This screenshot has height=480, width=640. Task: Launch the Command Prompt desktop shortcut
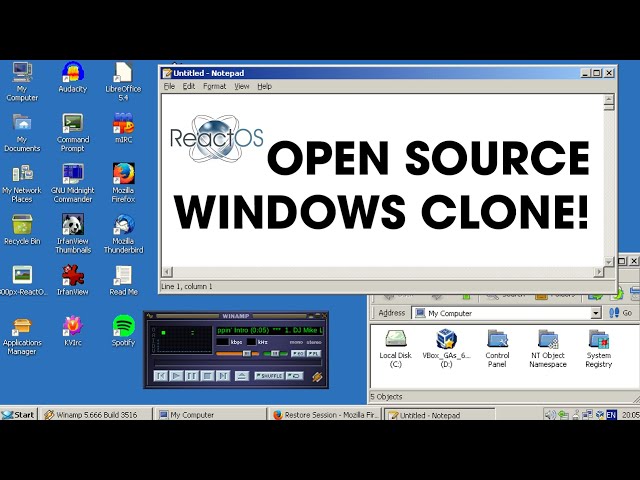tap(73, 132)
